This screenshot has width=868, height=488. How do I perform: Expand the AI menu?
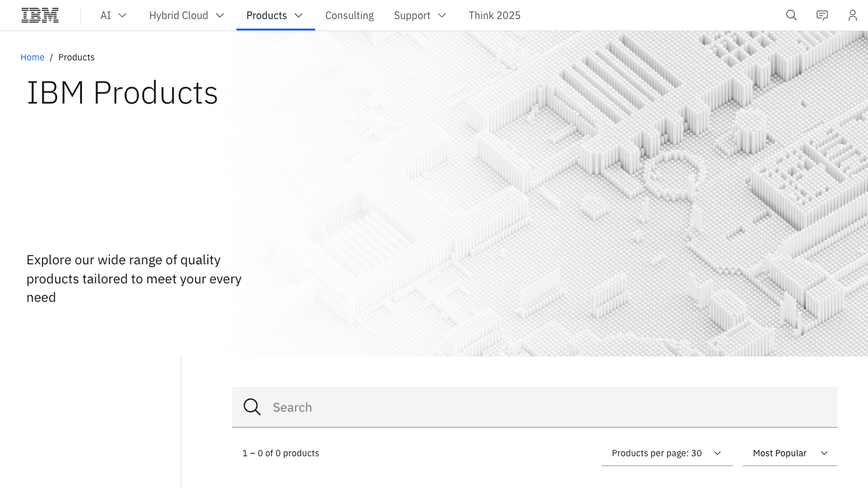tap(114, 15)
